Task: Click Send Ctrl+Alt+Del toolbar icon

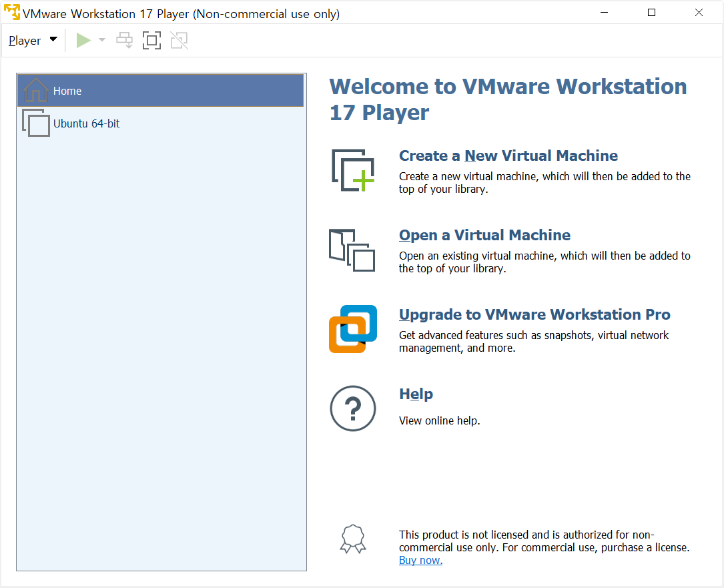Action: click(125, 41)
